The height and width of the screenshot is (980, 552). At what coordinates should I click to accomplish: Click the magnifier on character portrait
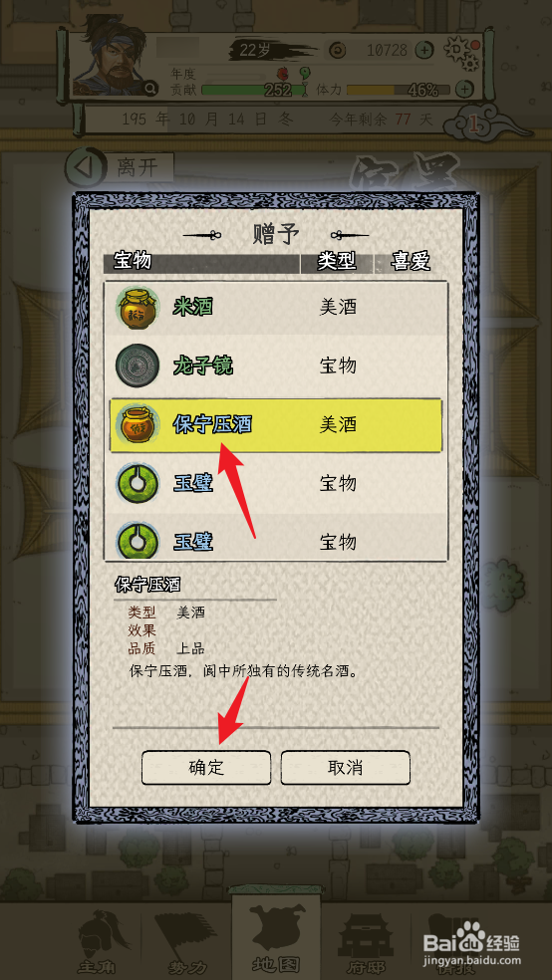(150, 89)
